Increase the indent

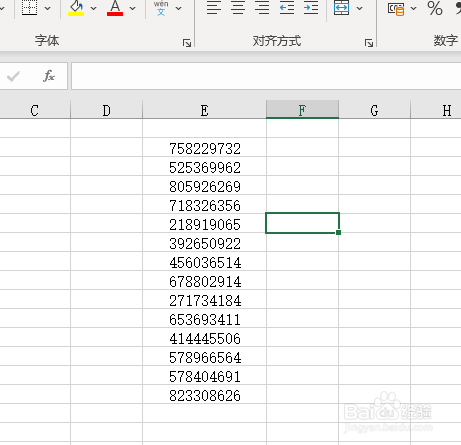(x=311, y=7)
